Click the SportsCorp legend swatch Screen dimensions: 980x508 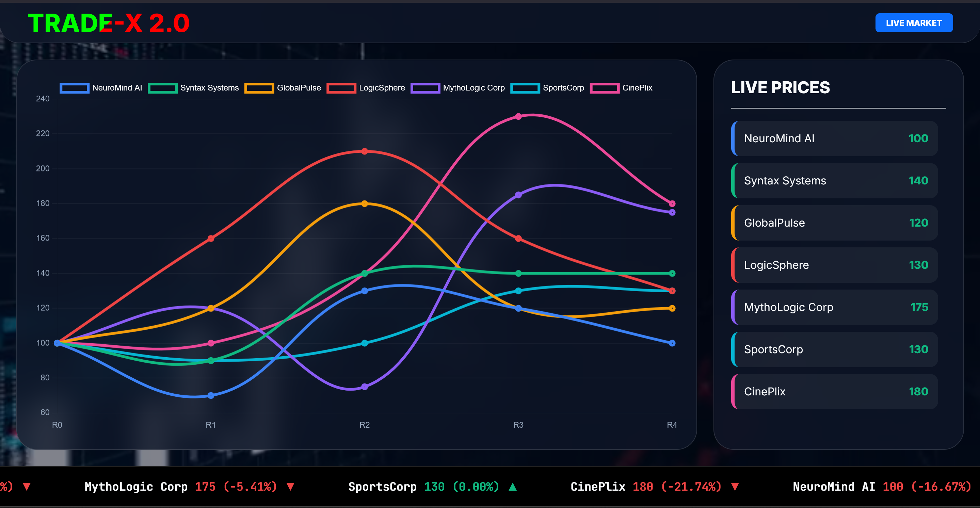[x=526, y=88]
